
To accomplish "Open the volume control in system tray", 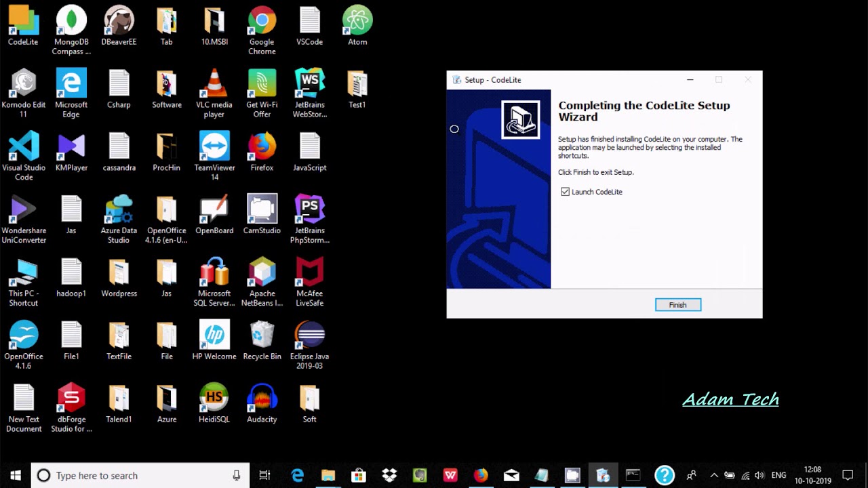I will 759,475.
